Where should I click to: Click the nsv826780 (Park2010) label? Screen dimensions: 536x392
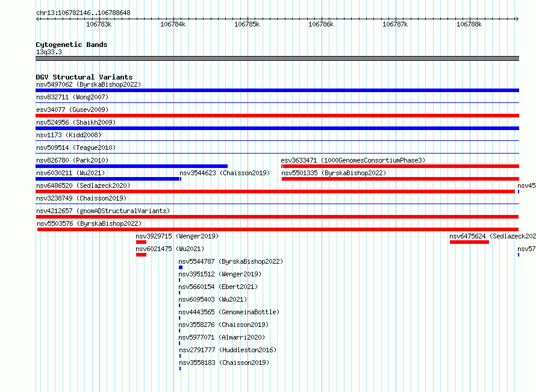tap(72, 160)
